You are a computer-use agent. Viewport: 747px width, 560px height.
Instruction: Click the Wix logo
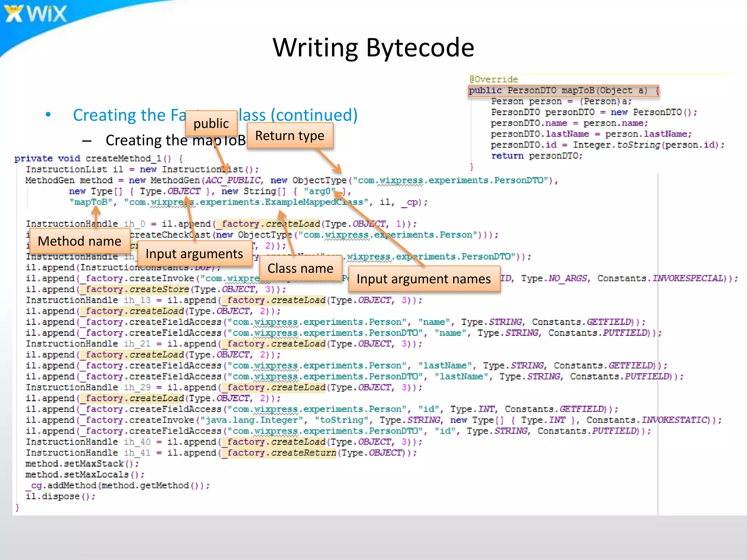tap(36, 14)
